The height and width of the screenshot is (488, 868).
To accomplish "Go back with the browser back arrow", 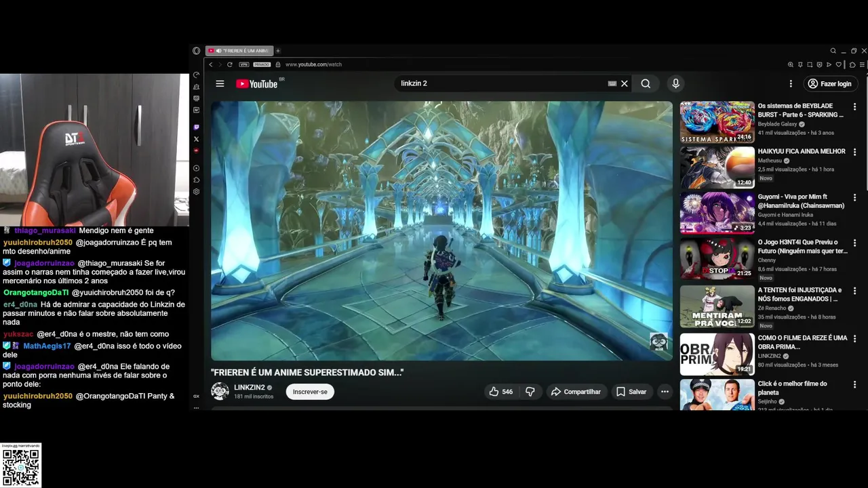I will pos(211,64).
